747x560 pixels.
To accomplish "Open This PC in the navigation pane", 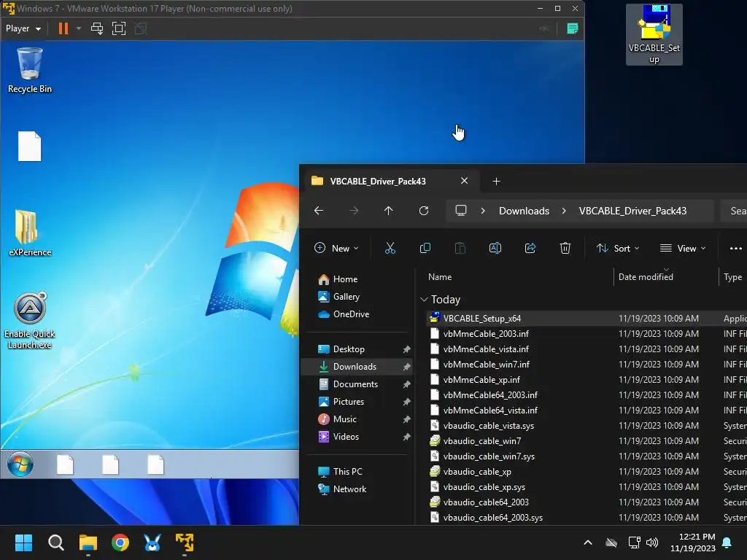I will [348, 472].
